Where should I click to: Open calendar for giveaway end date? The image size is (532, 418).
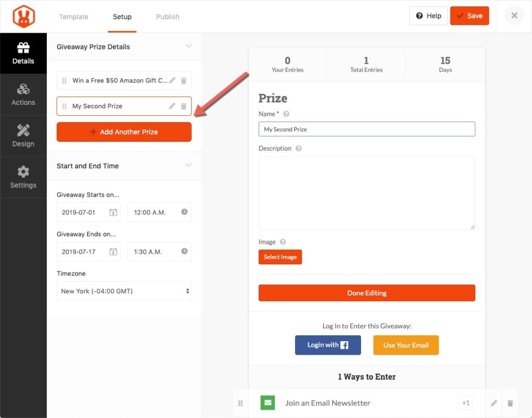113,251
